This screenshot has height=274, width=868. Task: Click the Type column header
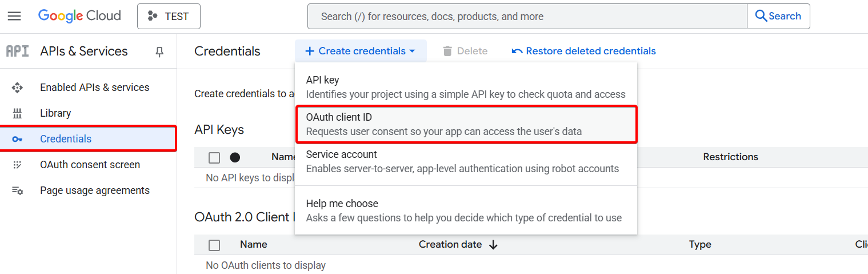[700, 244]
